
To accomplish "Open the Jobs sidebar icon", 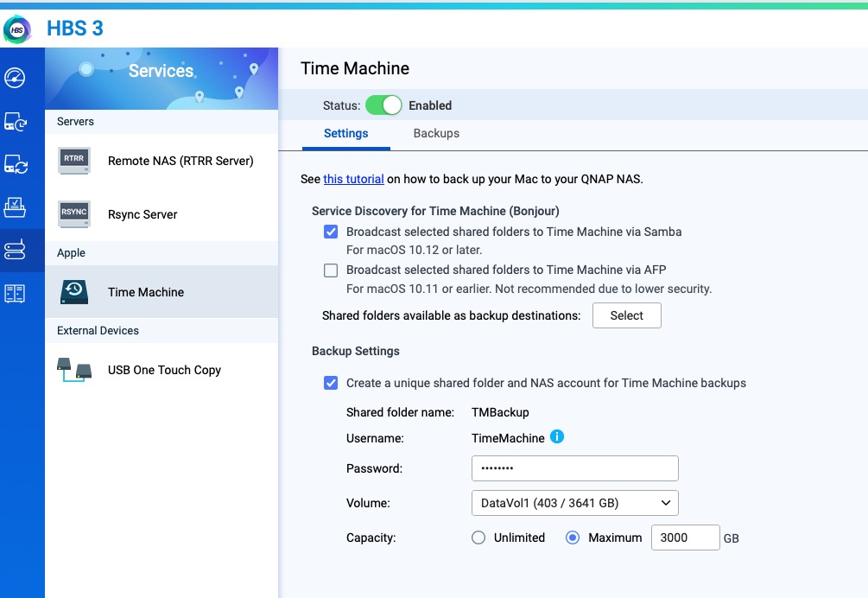I will point(15,207).
